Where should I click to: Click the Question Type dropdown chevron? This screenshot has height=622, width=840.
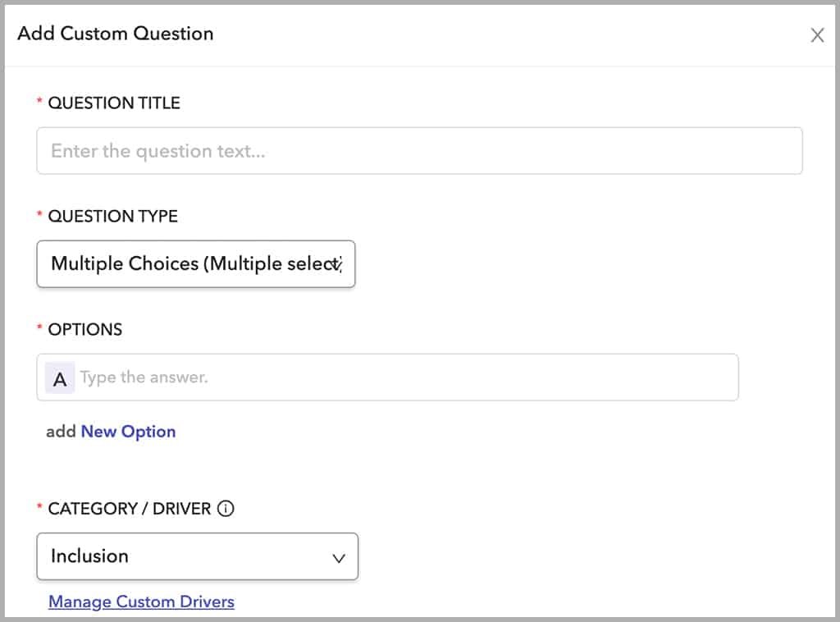click(x=337, y=264)
